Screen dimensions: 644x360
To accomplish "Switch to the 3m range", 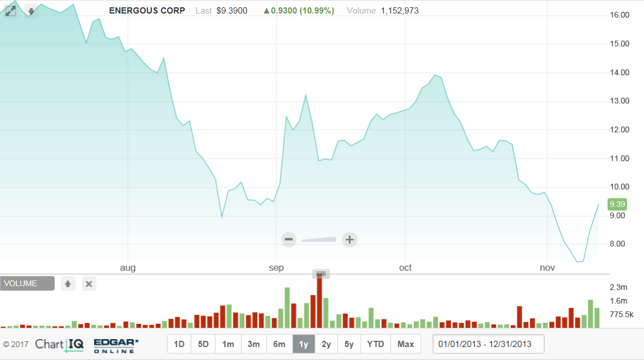I will pyautogui.click(x=253, y=344).
